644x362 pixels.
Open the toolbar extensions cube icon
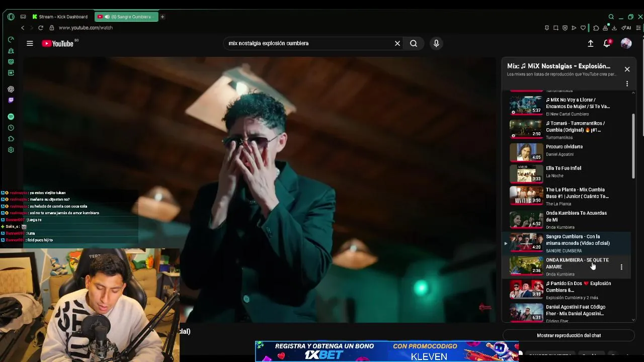(x=596, y=28)
